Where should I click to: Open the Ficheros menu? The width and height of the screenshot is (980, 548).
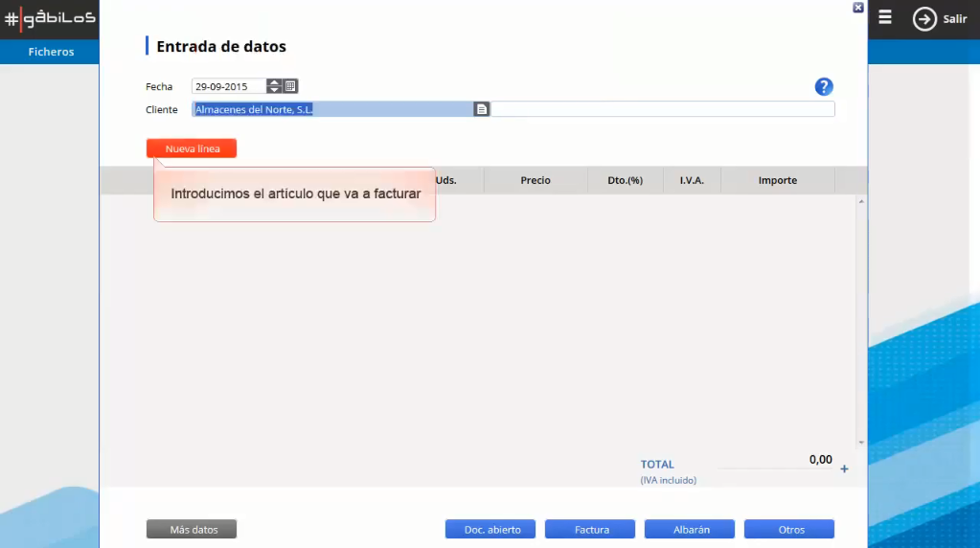[51, 52]
